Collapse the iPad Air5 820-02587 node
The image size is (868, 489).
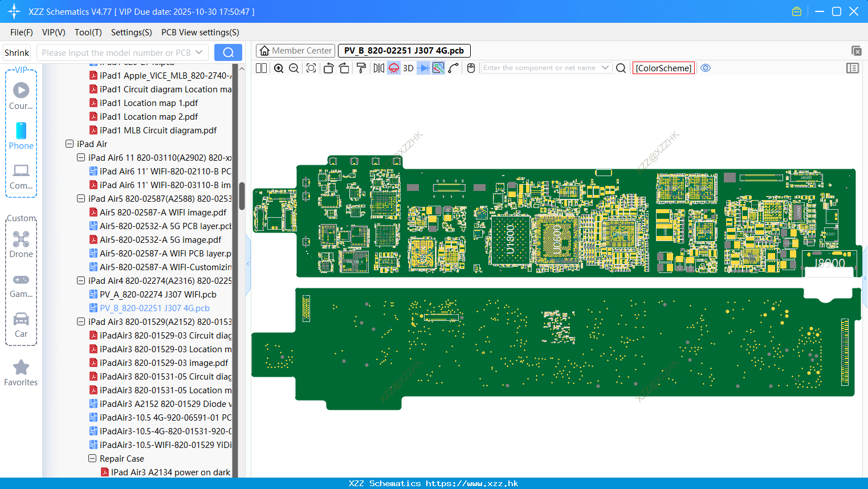click(x=81, y=199)
